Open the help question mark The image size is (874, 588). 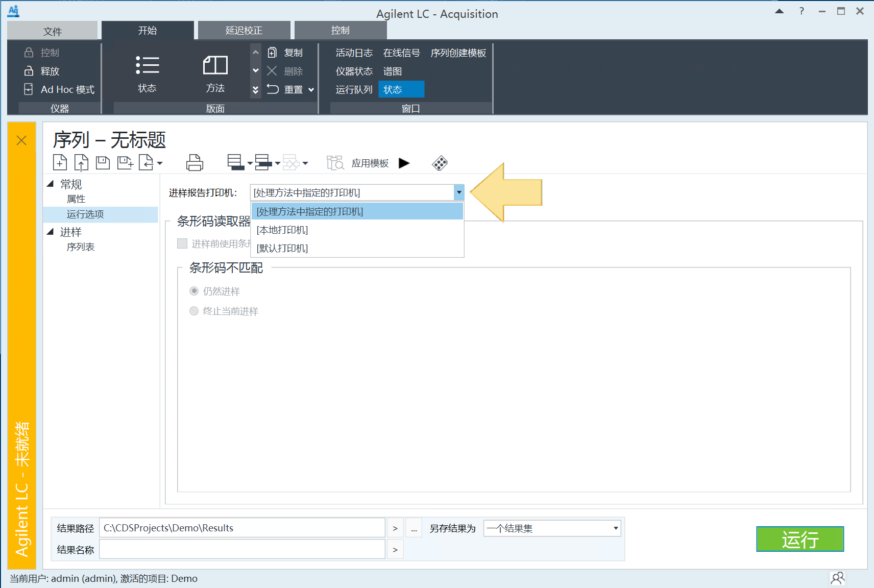coord(802,11)
